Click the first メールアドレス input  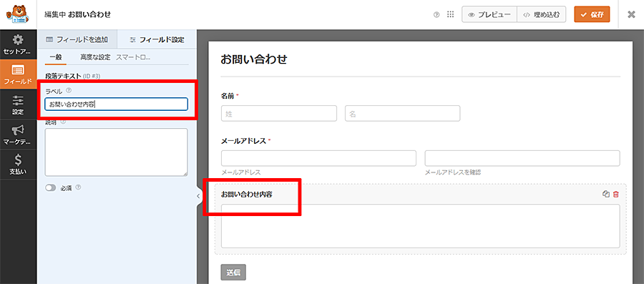[x=318, y=158]
